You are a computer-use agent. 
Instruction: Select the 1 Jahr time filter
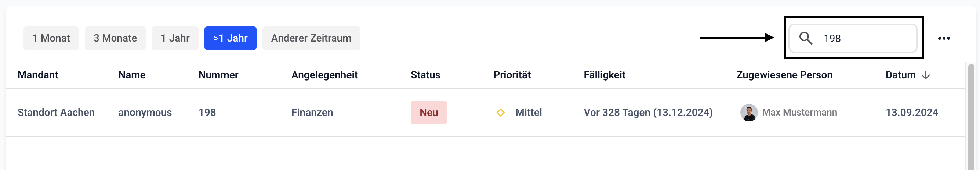175,38
